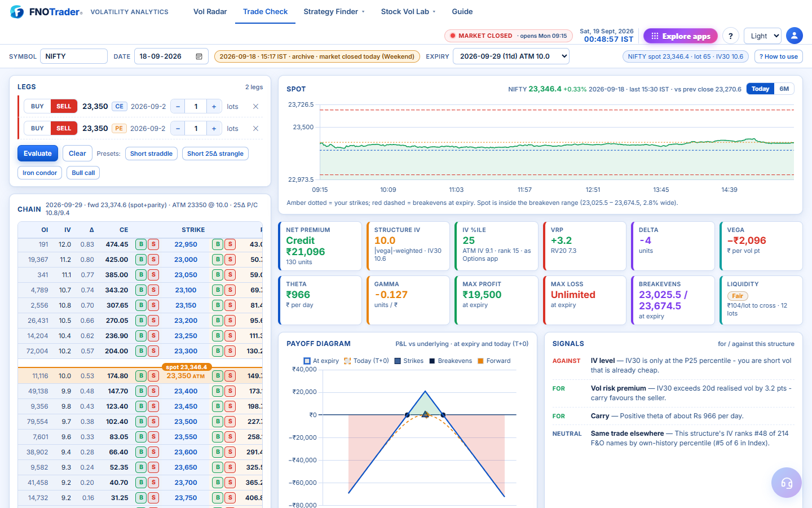Click the 22,950 strike price
The image size is (812, 508).
pyautogui.click(x=186, y=244)
